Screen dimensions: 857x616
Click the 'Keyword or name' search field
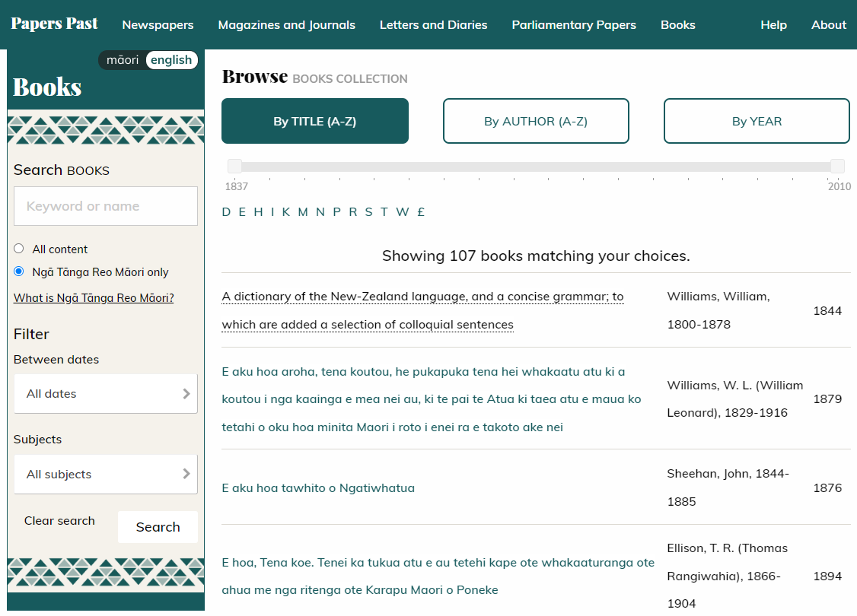pos(105,205)
